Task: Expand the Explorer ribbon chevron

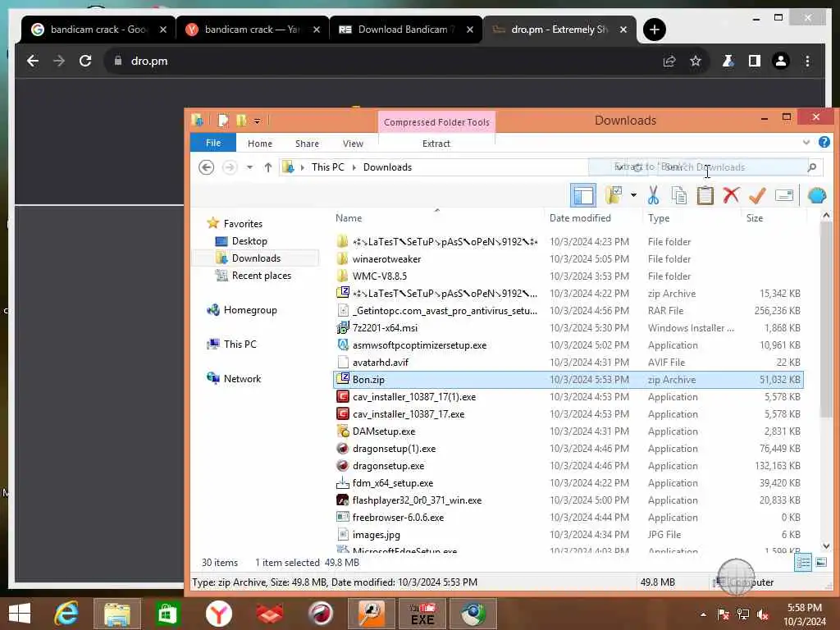Action: pyautogui.click(x=806, y=143)
